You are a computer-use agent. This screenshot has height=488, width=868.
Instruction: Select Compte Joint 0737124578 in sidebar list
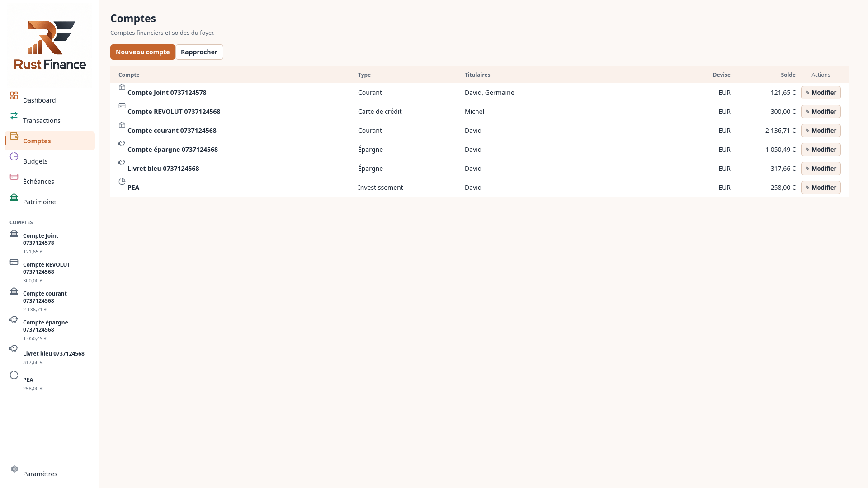(x=50, y=243)
